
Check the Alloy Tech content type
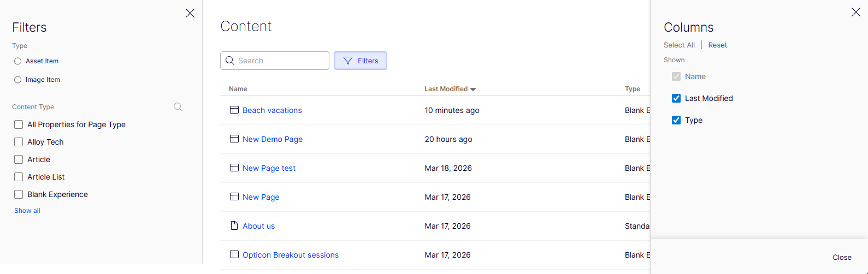19,142
